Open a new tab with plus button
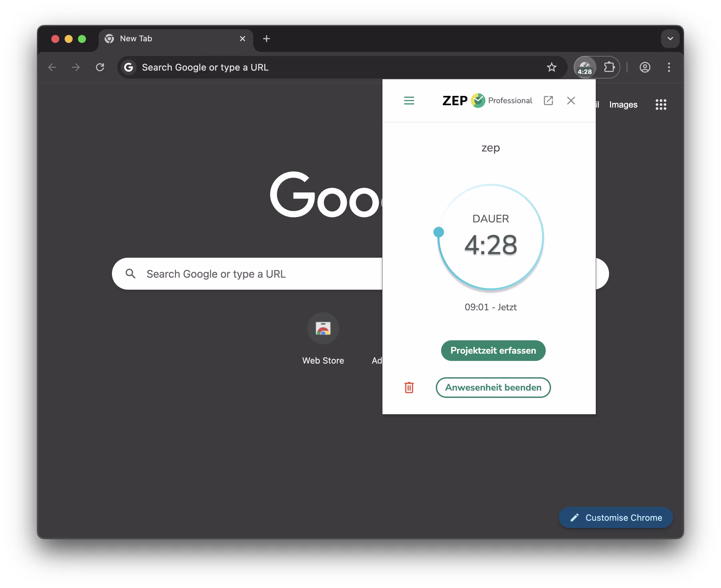 (267, 39)
